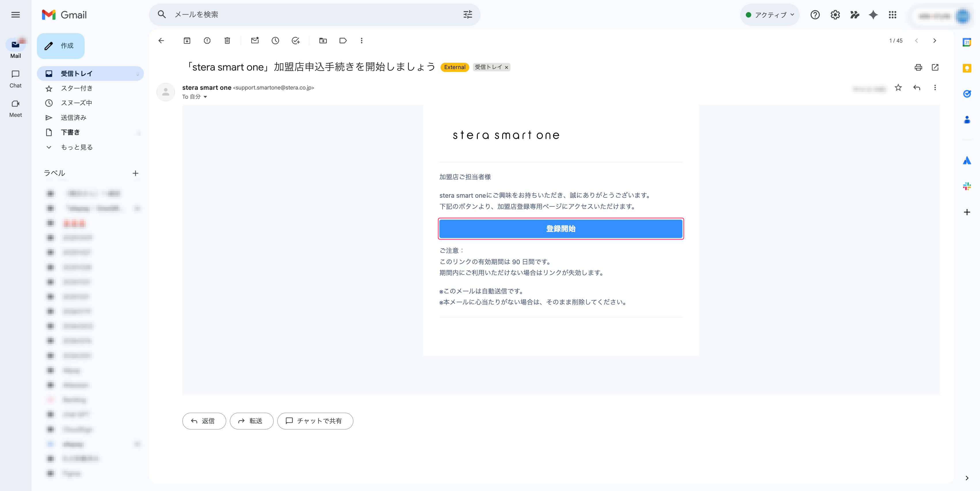Create a new label with plus icon

[x=136, y=173]
